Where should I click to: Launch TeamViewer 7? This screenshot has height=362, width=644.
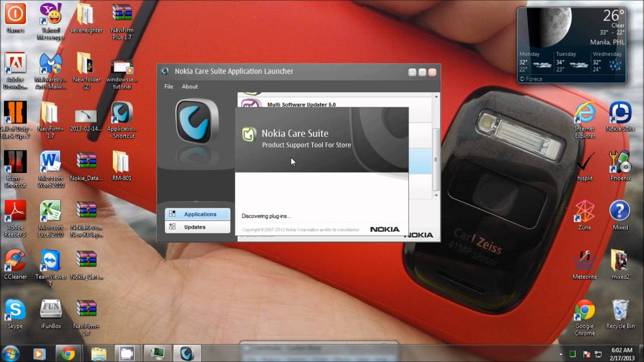point(51,268)
